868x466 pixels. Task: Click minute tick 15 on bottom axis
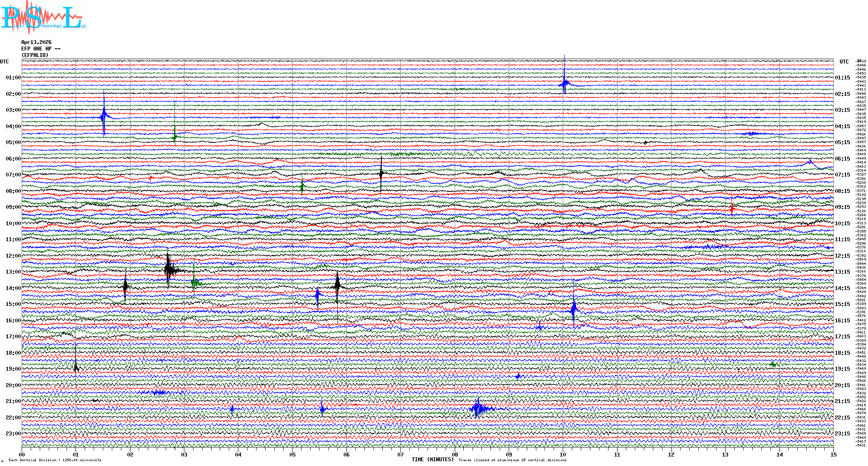tap(833, 454)
